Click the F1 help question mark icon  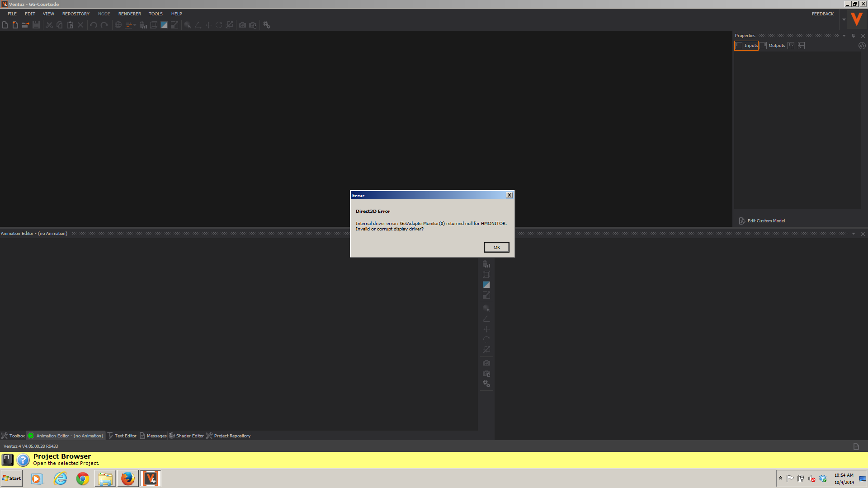pos(23,460)
